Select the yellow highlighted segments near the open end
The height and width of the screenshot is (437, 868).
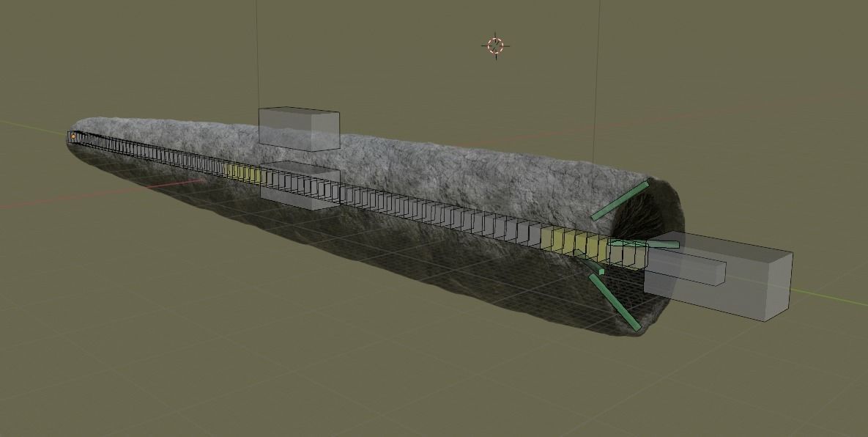pyautogui.click(x=574, y=243)
